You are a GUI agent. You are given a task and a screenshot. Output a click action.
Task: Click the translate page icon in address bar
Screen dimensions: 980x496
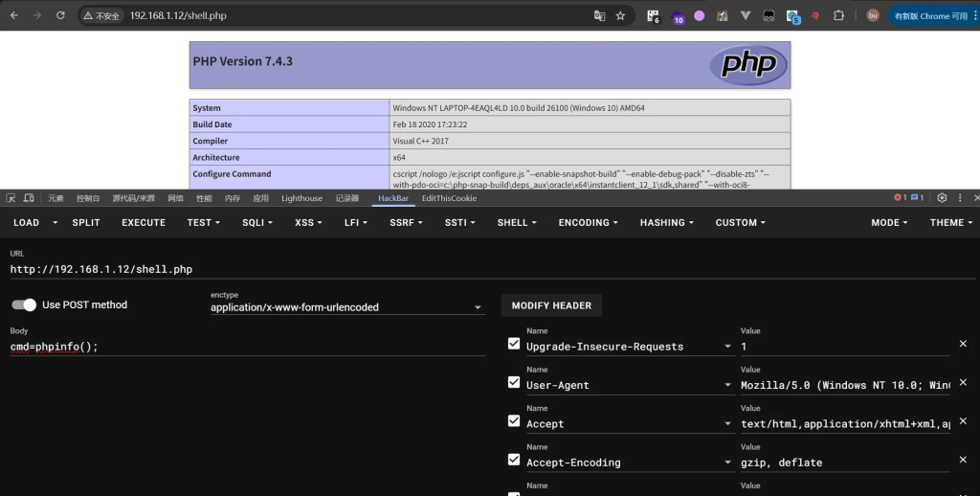[599, 16]
